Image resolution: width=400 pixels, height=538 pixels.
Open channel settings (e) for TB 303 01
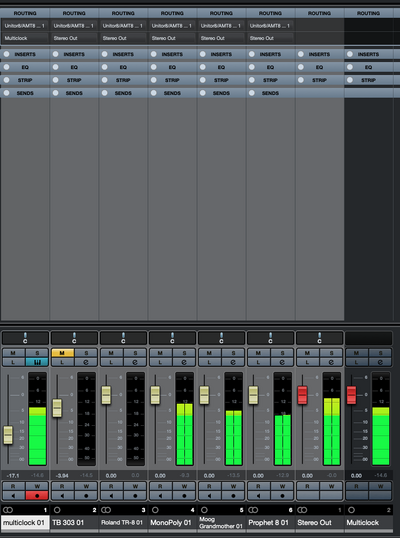(86, 362)
